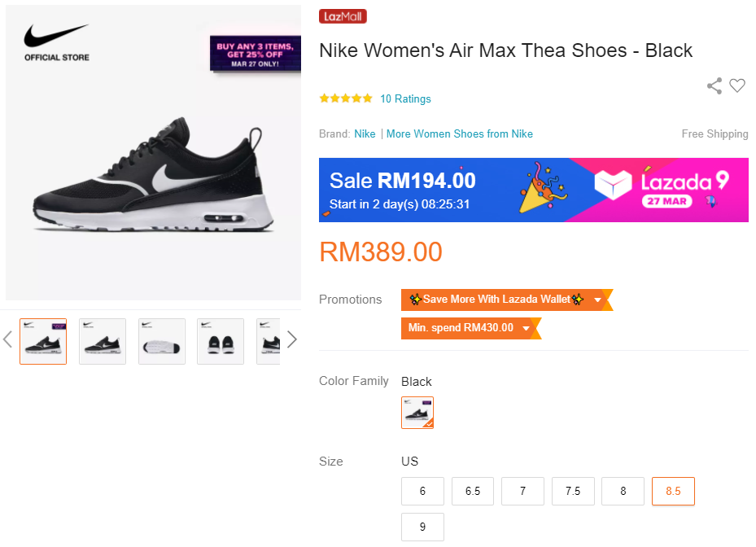Choose US size 9

(x=422, y=527)
